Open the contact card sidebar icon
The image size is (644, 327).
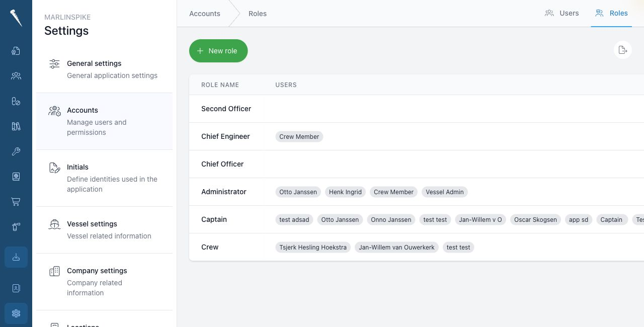click(16, 288)
